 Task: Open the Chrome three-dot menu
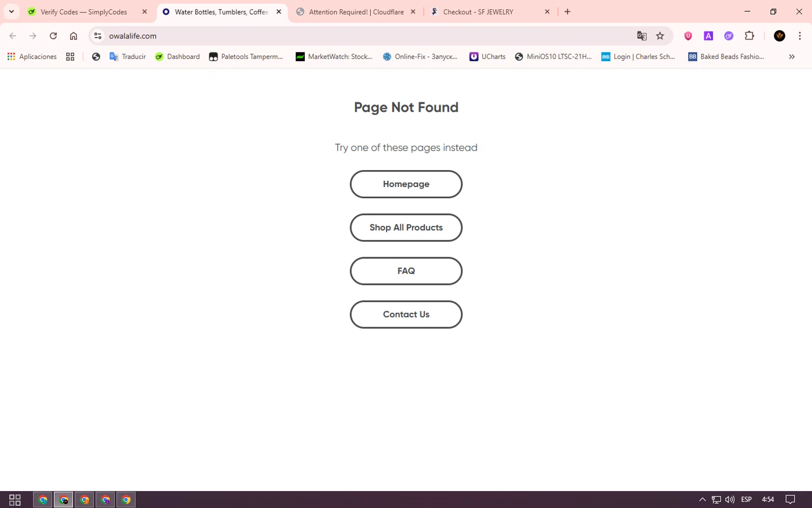pyautogui.click(x=800, y=36)
